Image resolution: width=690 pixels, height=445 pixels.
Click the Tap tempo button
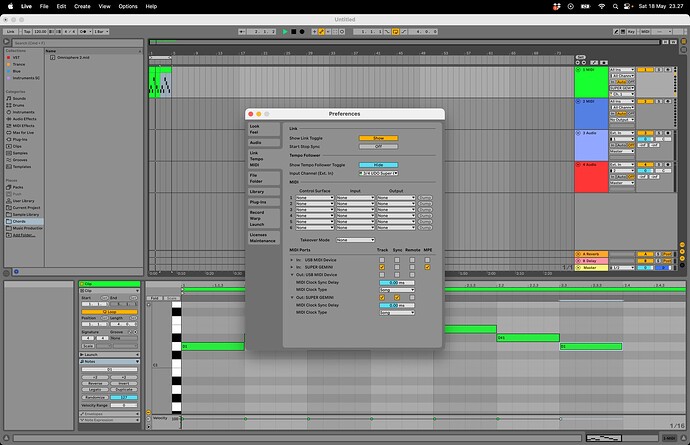(27, 32)
